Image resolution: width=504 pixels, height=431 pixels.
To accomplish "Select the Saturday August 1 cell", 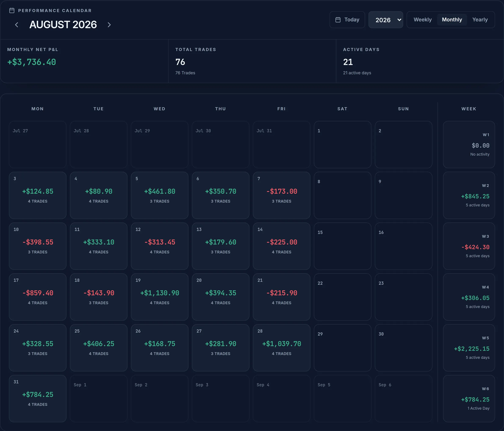I will pyautogui.click(x=342, y=145).
